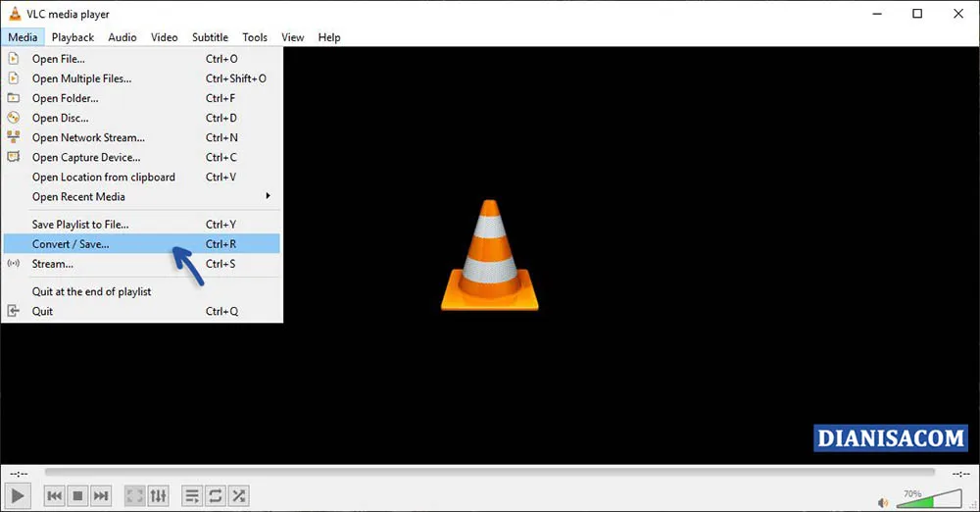
Task: Open the View menu
Action: (292, 37)
